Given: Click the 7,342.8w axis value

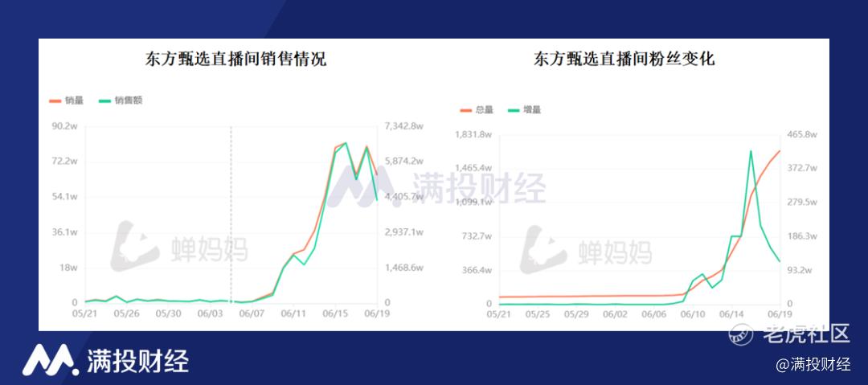Looking at the screenshot, I should coord(404,125).
